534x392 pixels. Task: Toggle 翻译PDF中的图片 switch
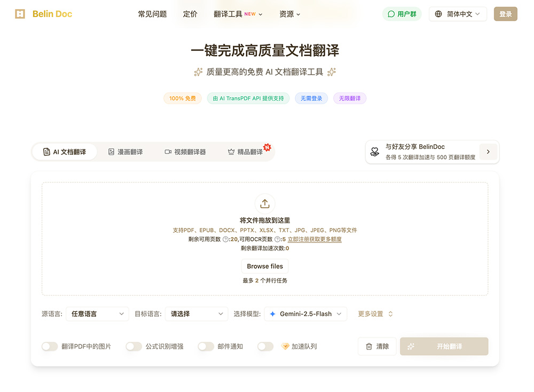click(50, 347)
